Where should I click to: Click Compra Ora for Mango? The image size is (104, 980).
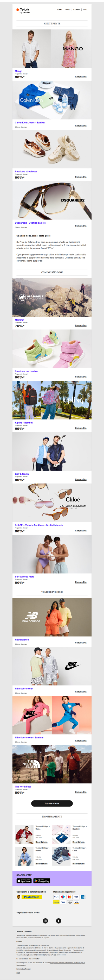[80, 77]
